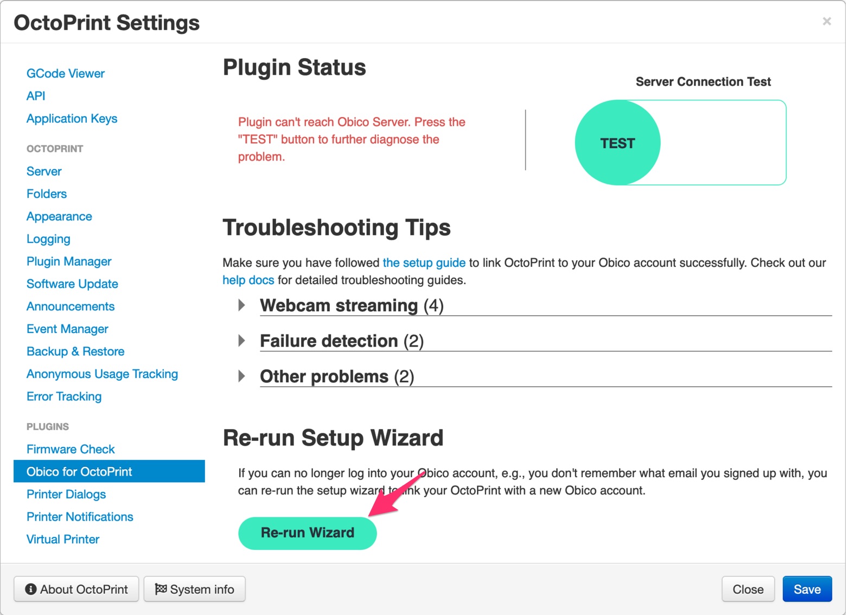This screenshot has height=615, width=868.
Task: Close the settings dialog with X icon
Action: [x=826, y=21]
